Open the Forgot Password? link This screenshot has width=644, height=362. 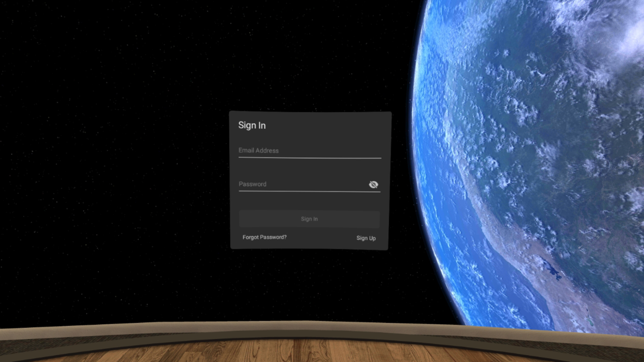264,237
